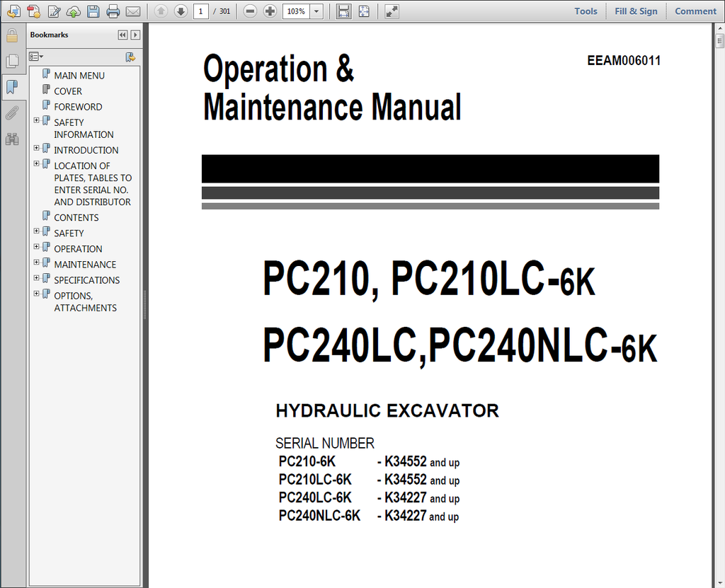Open the CONTENTS bookmark
The height and width of the screenshot is (588, 725).
(x=76, y=217)
